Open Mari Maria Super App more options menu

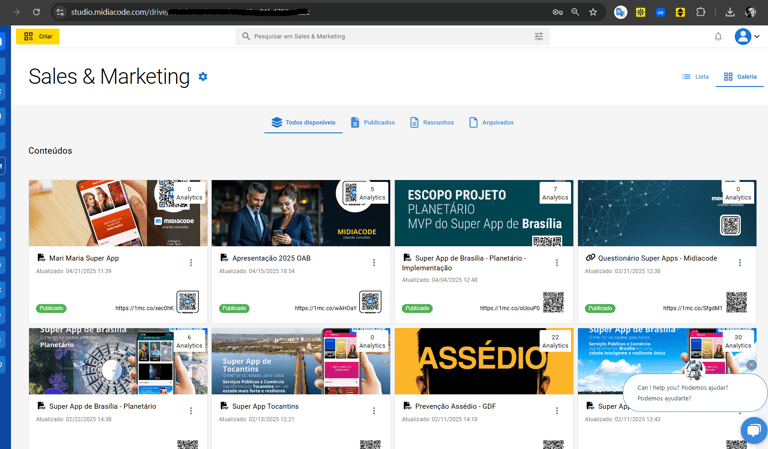click(191, 263)
